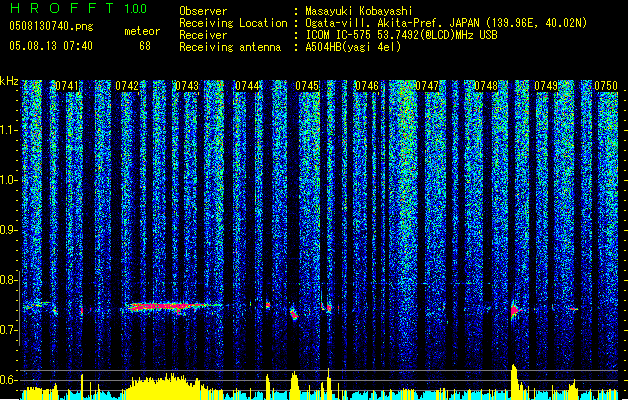This screenshot has width=629, height=400.
Task: Click the 0742 time marker
Action: (127, 86)
